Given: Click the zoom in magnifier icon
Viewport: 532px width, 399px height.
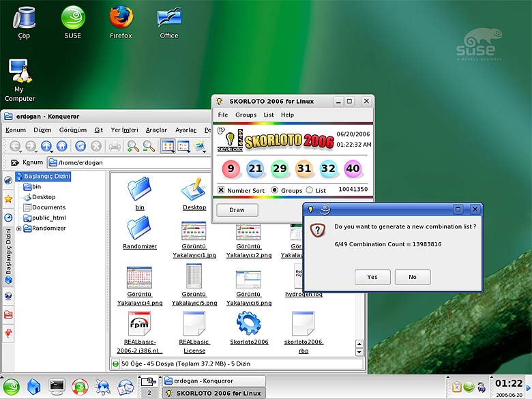Looking at the screenshot, I should coord(132,145).
